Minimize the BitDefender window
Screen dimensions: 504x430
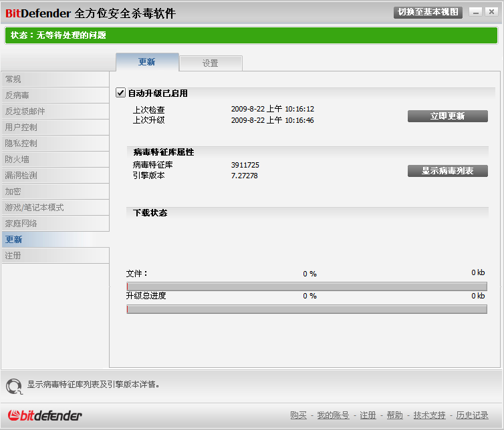[476, 12]
